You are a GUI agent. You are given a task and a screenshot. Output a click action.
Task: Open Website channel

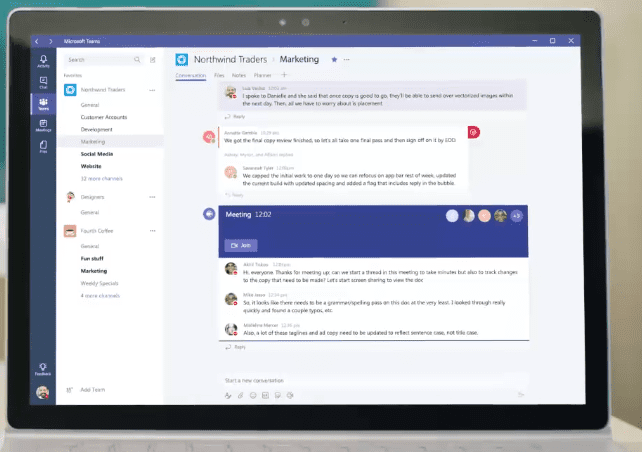[x=91, y=166]
